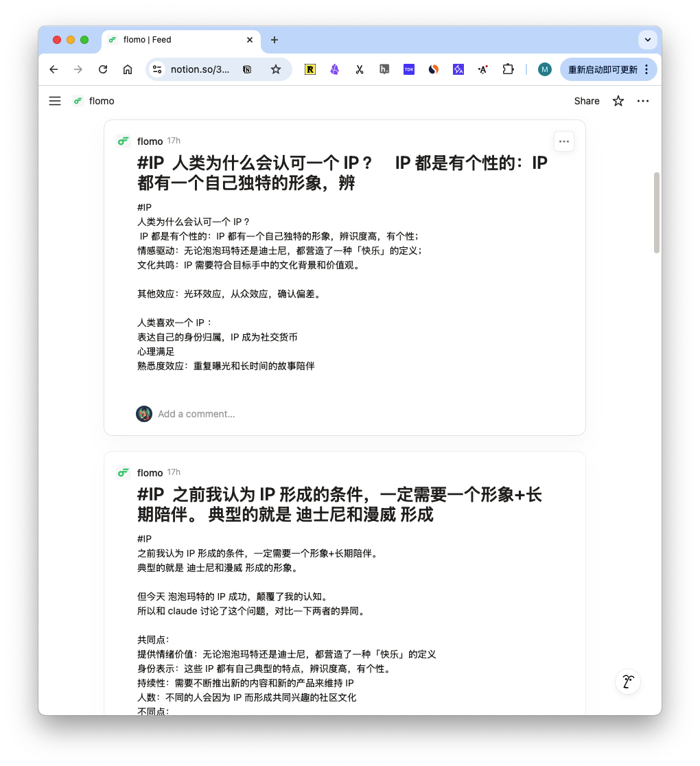
Task: Click the line 心理满足
Action: (156, 351)
